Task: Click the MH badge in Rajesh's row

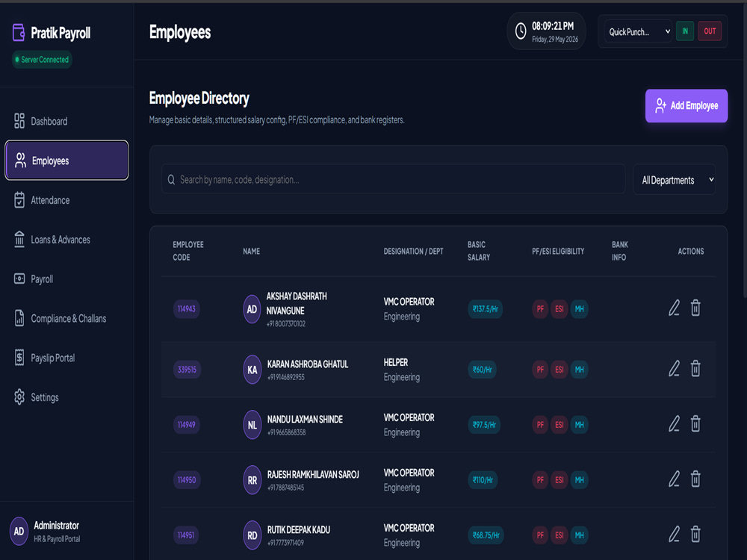Action: (580, 480)
